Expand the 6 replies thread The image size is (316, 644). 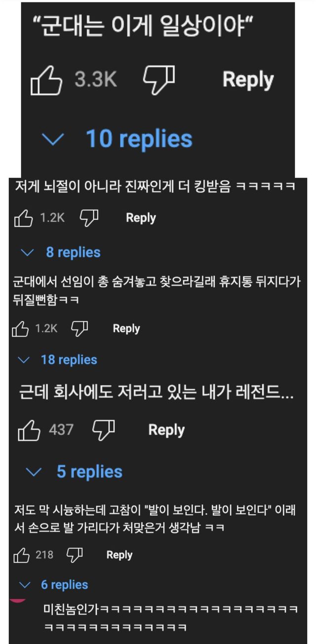click(x=54, y=585)
